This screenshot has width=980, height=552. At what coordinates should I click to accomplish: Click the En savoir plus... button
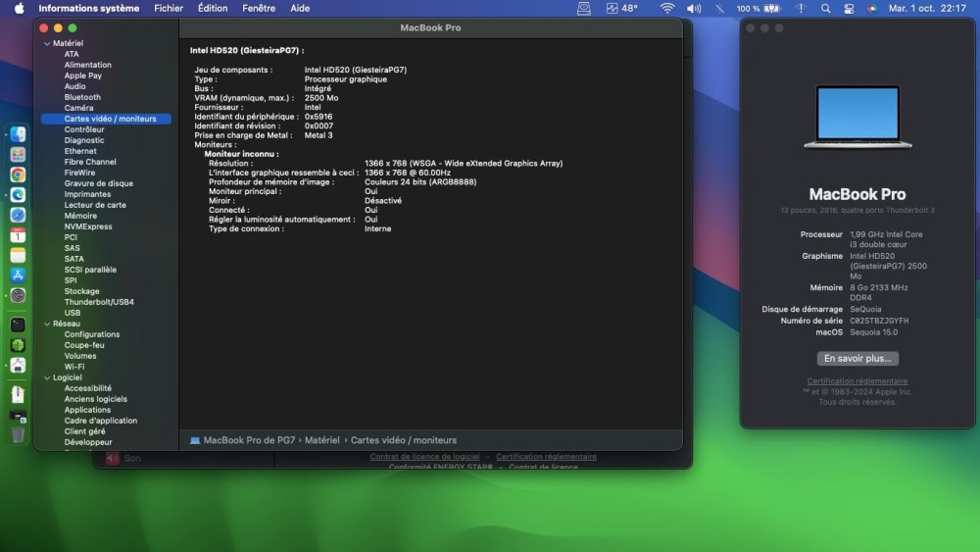[857, 358]
